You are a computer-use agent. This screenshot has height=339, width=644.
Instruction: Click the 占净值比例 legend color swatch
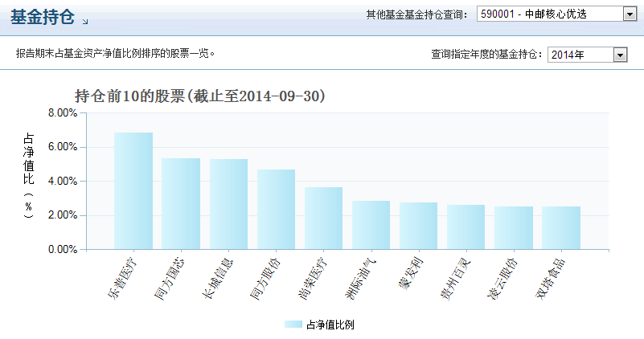point(293,325)
